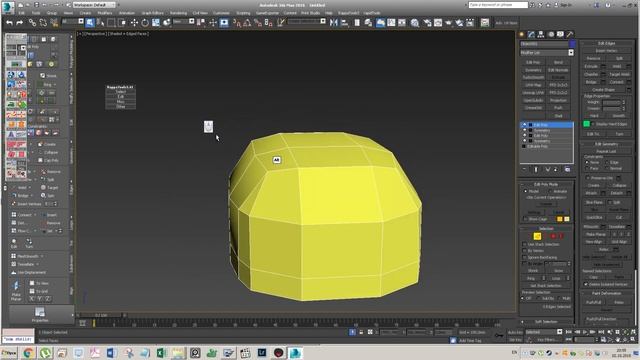Enable the By Vertex checkbox
This screenshot has height=360, width=640.
tap(524, 251)
